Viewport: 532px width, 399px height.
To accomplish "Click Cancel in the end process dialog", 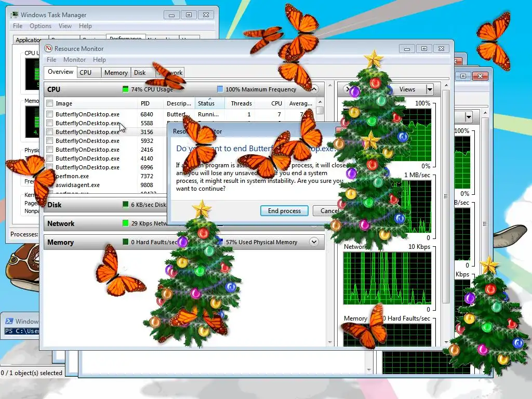I will pos(327,211).
